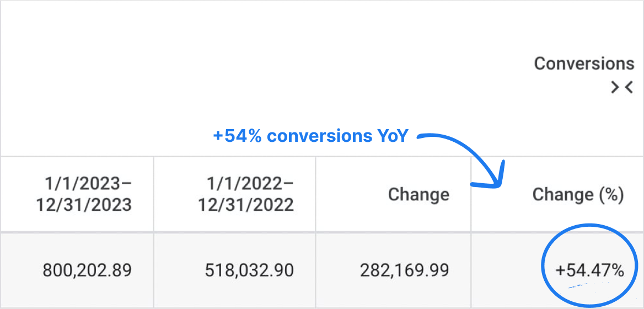Select the 800,202.89 conversions cell
Viewport: 644px width, 309px height.
[87, 270]
